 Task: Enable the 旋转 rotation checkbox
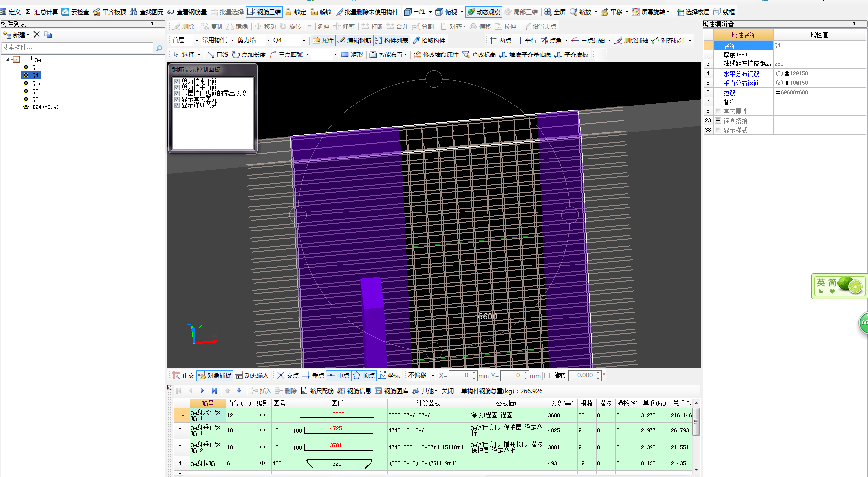[547, 376]
